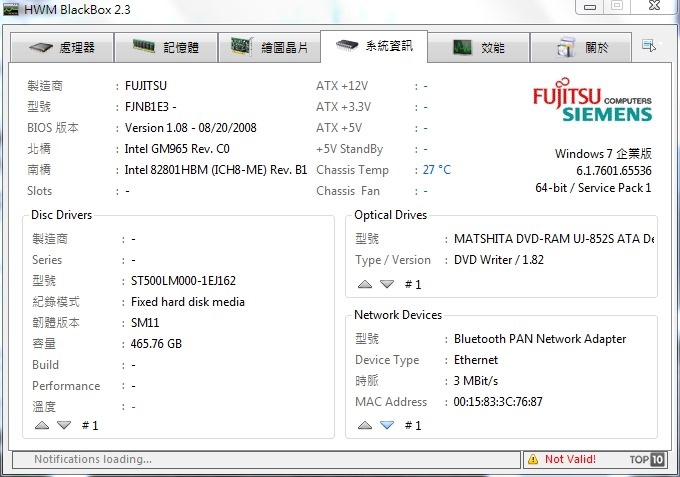This screenshot has width=680, height=477.
Task: Click the HWM BlackBox title bar icon
Action: pos(11,9)
